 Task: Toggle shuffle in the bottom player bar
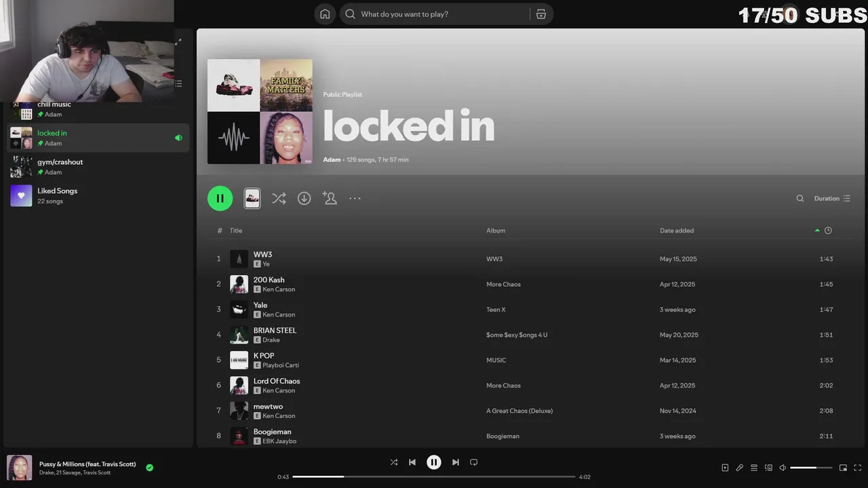pos(394,462)
